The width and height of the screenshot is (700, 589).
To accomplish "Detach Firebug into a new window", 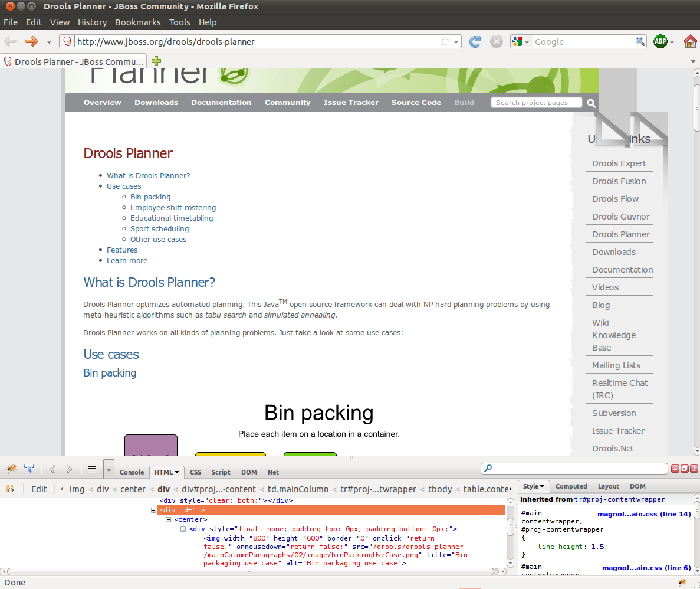I will [x=685, y=469].
